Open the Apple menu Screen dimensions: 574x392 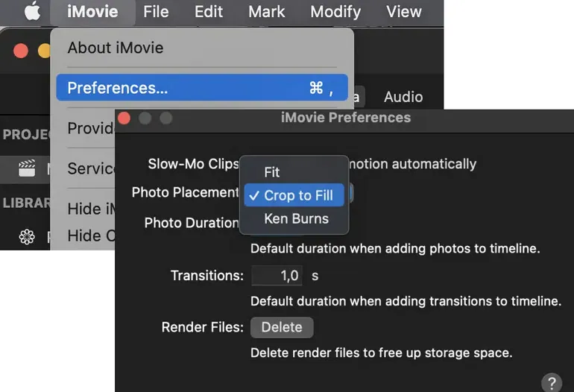[x=33, y=11]
